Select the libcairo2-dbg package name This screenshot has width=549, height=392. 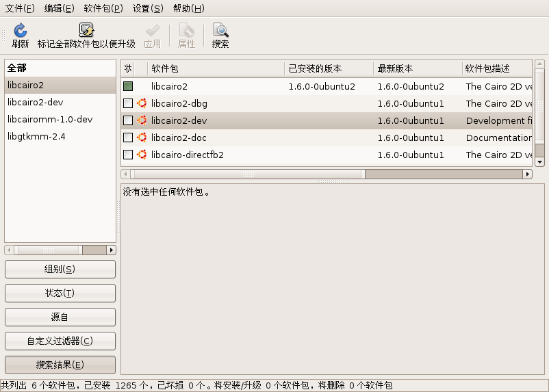[x=179, y=103]
